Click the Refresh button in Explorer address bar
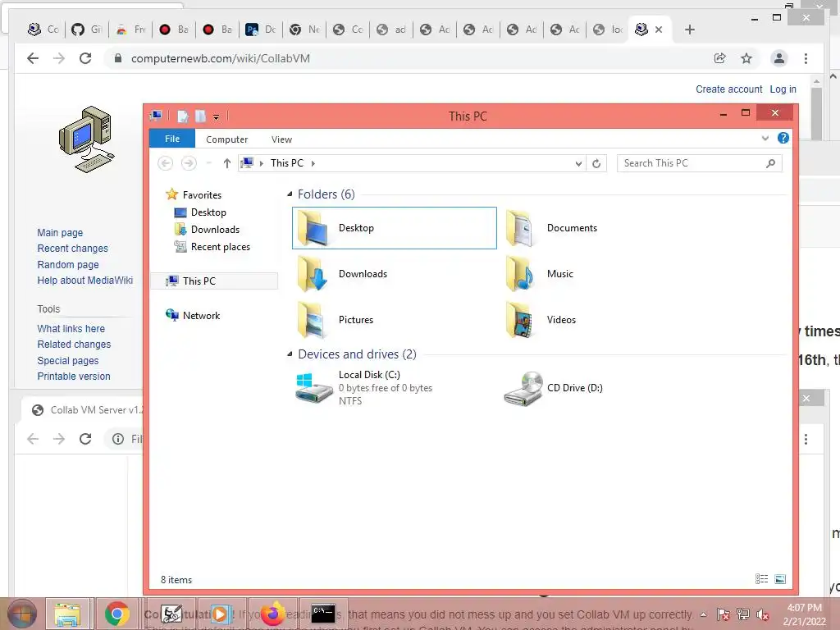840x630 pixels. point(596,163)
